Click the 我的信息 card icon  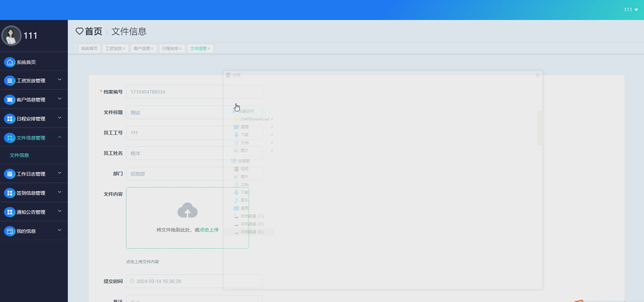[x=10, y=231]
